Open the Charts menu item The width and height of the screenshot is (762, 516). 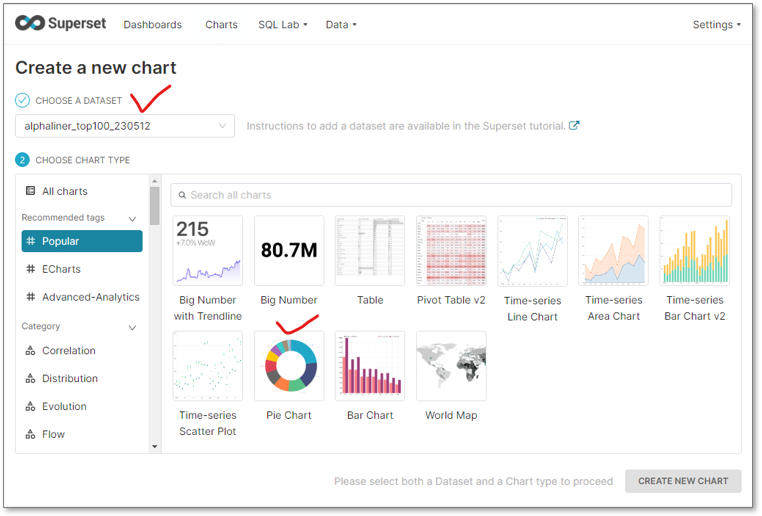click(x=221, y=25)
